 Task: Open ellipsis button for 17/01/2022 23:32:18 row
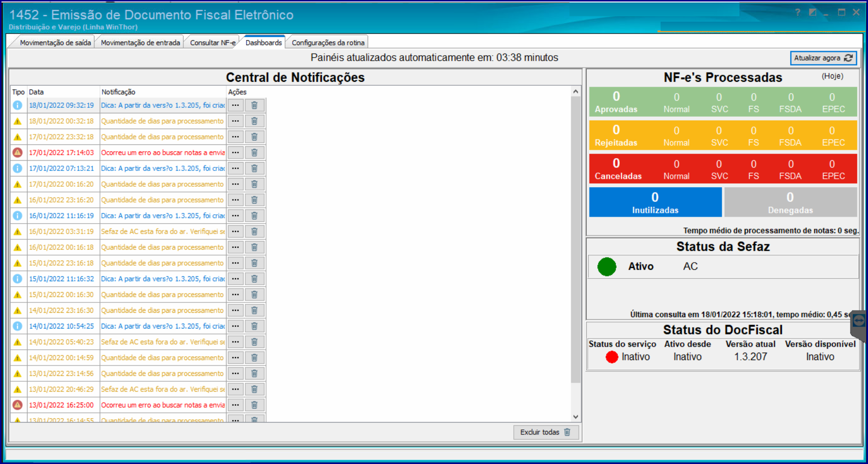[x=235, y=137]
